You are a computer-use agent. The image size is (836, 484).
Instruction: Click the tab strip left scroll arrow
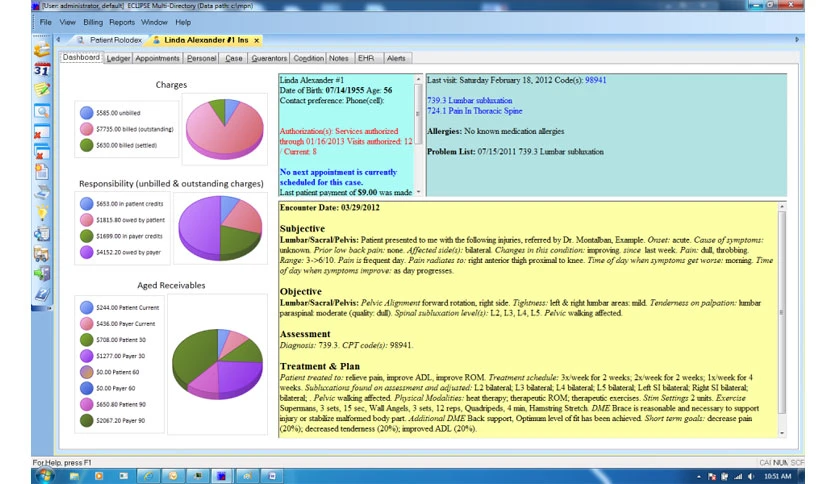(x=58, y=40)
